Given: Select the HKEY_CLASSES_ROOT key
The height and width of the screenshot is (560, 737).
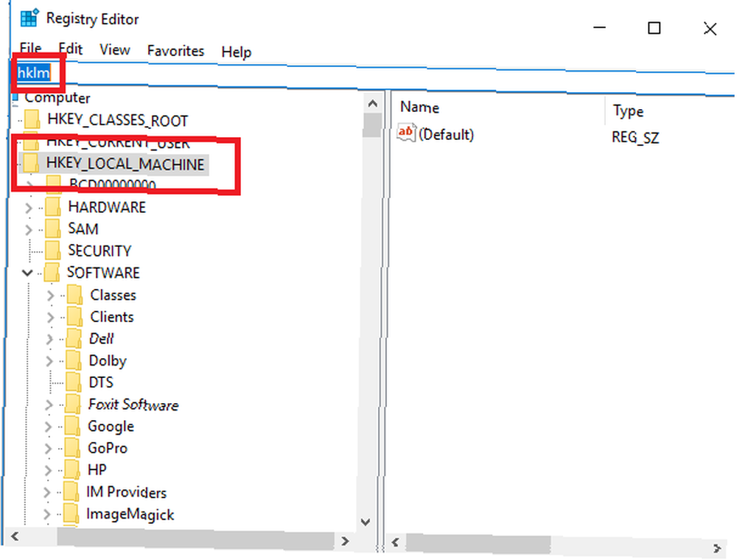Looking at the screenshot, I should pyautogui.click(x=117, y=121).
